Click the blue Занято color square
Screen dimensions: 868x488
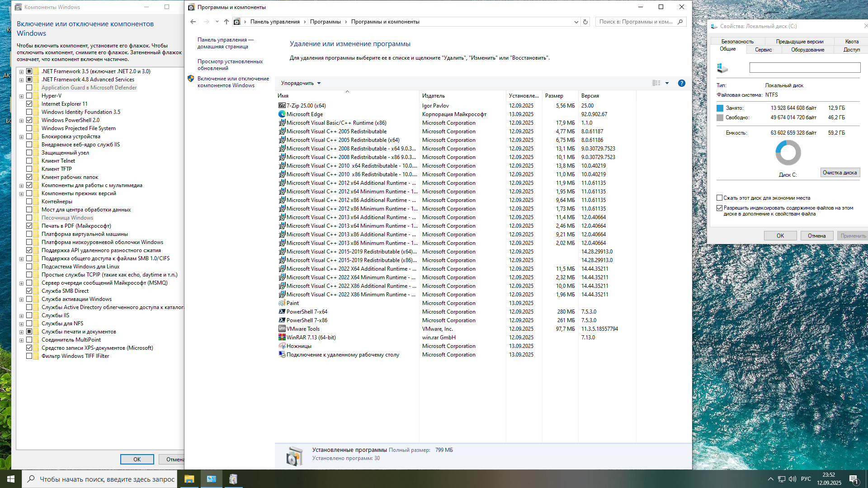click(x=720, y=108)
